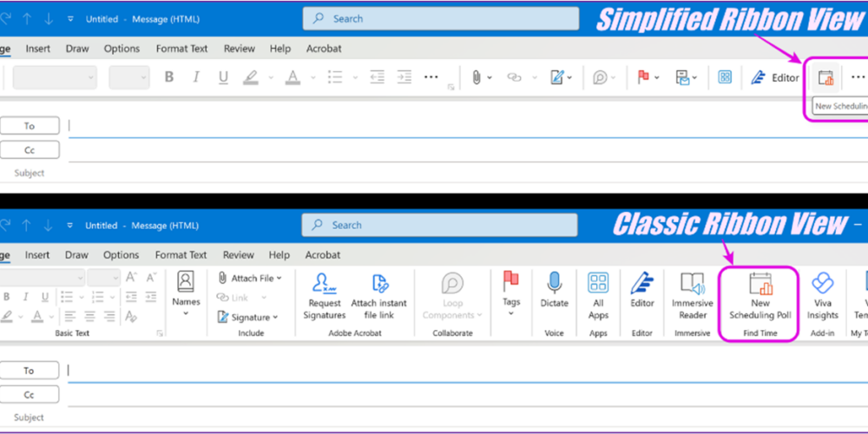Viewport: 868px width, 434px height.
Task: Click the font color button in simplified ribbon
Action: coord(293,78)
